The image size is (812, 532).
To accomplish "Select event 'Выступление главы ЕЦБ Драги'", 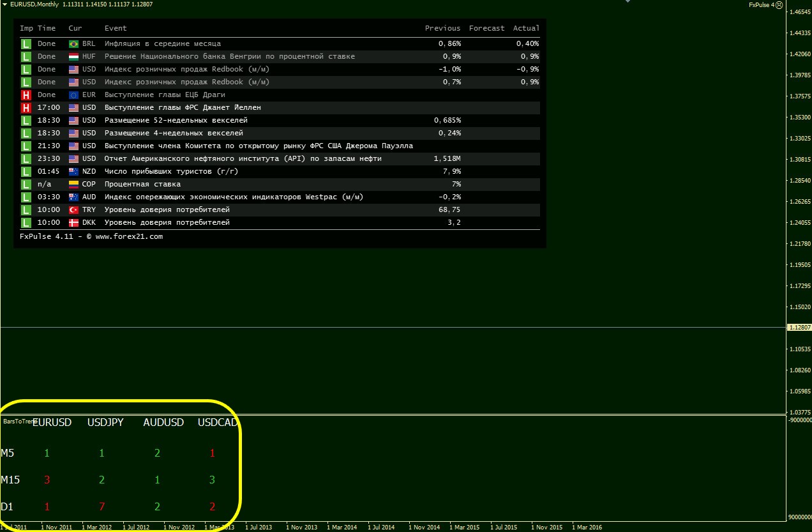I will [x=165, y=95].
